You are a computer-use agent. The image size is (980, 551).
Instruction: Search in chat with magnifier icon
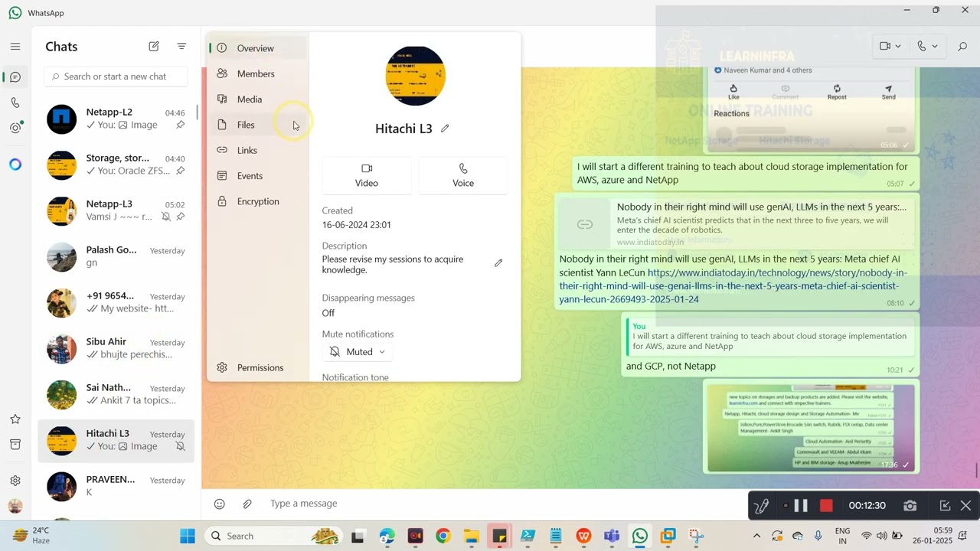click(x=962, y=47)
